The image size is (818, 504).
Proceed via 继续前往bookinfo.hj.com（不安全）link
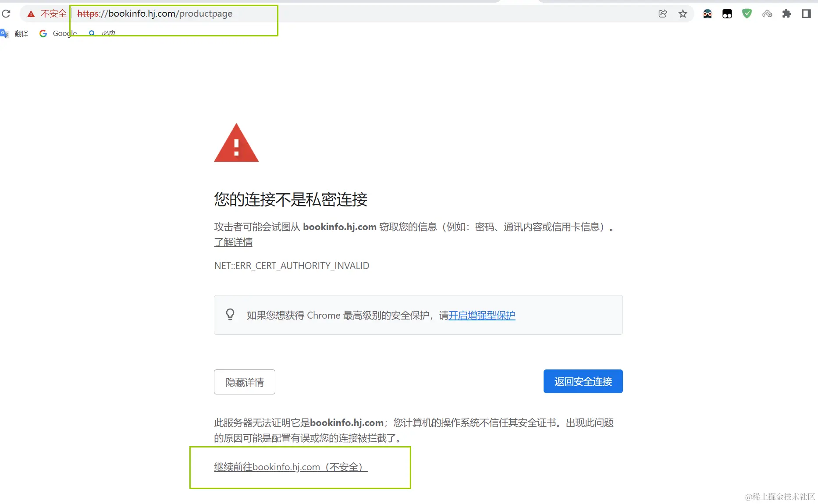291,467
